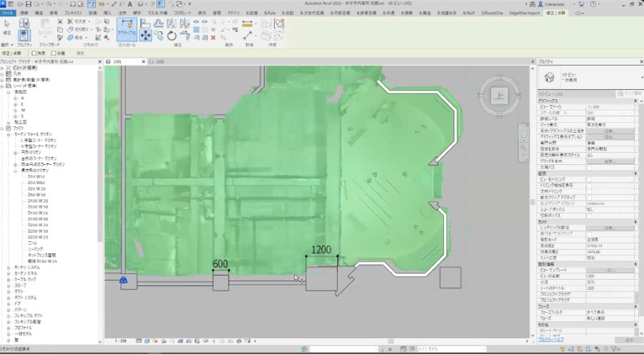Viewport: 644px width, 354px height.
Task: Open the Properties palette ribbon button
Action: coord(24,34)
